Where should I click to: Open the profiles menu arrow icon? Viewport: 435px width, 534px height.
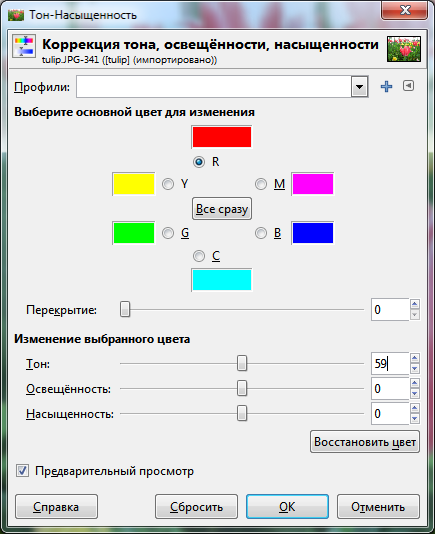pyautogui.click(x=408, y=86)
